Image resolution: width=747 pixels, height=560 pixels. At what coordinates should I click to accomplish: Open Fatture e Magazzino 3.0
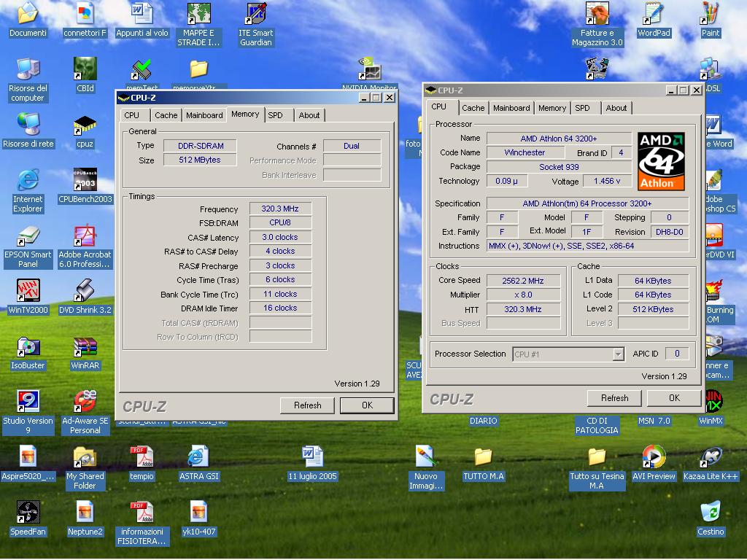(x=597, y=13)
